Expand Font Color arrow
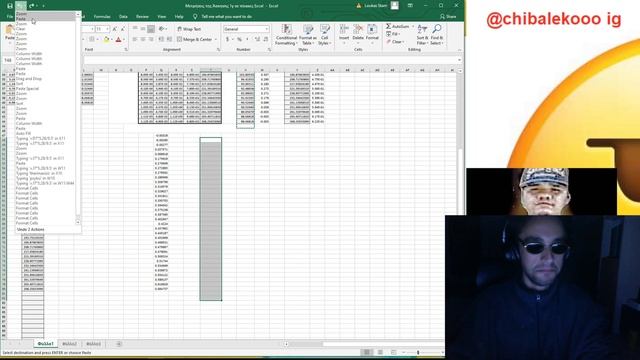 tap(124, 40)
